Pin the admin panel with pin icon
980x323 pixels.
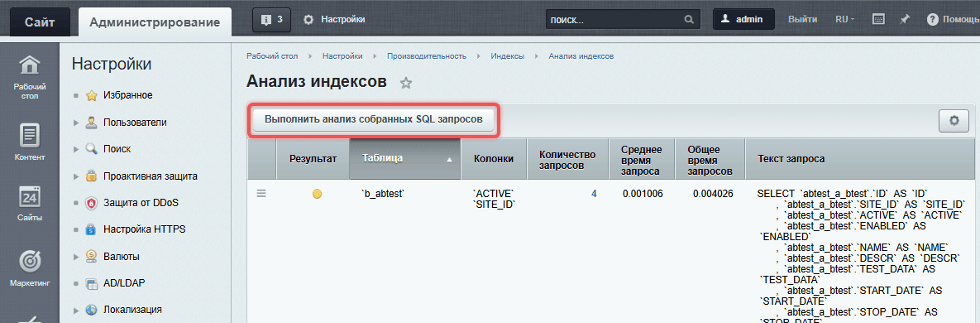tap(905, 19)
